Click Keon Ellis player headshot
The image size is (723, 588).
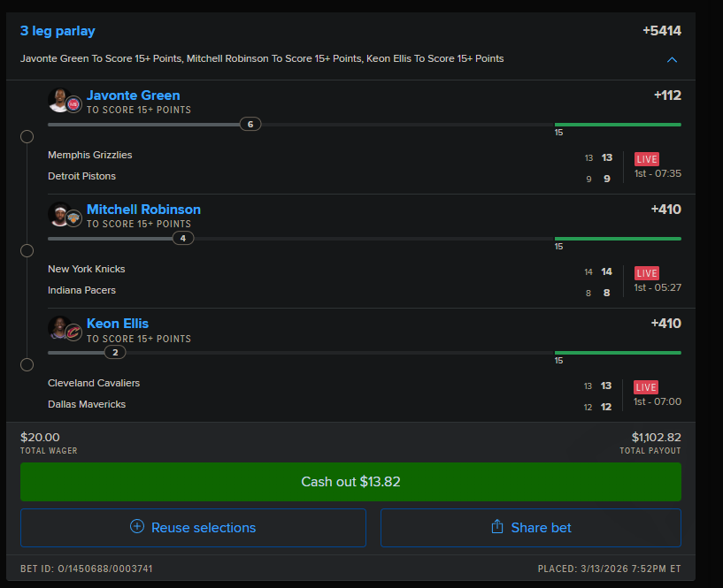point(58,328)
